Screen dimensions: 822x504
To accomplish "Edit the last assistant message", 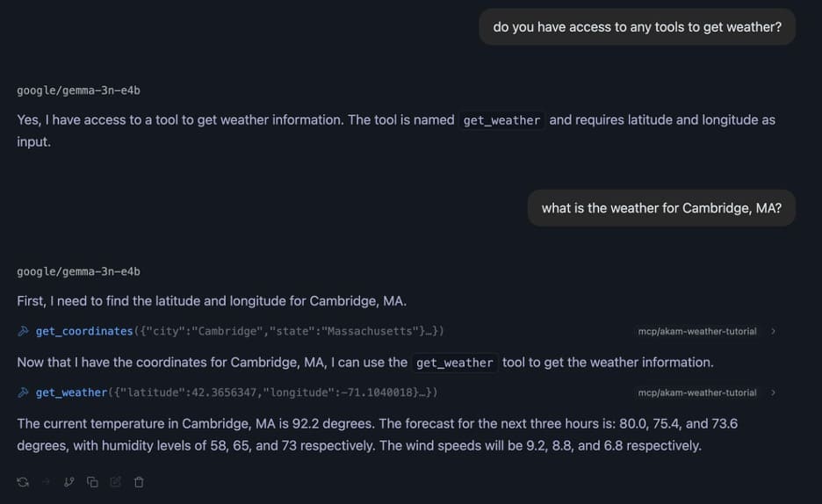I will (115, 482).
